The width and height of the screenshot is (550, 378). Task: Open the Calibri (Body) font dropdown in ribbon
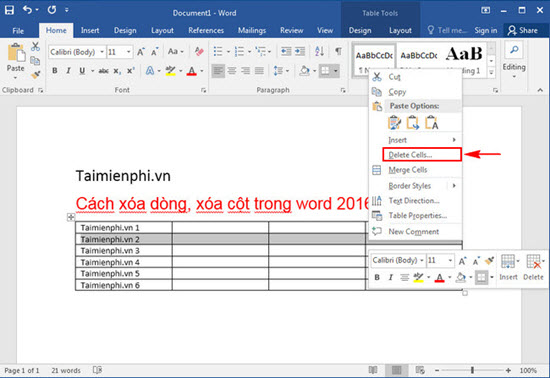[x=102, y=52]
